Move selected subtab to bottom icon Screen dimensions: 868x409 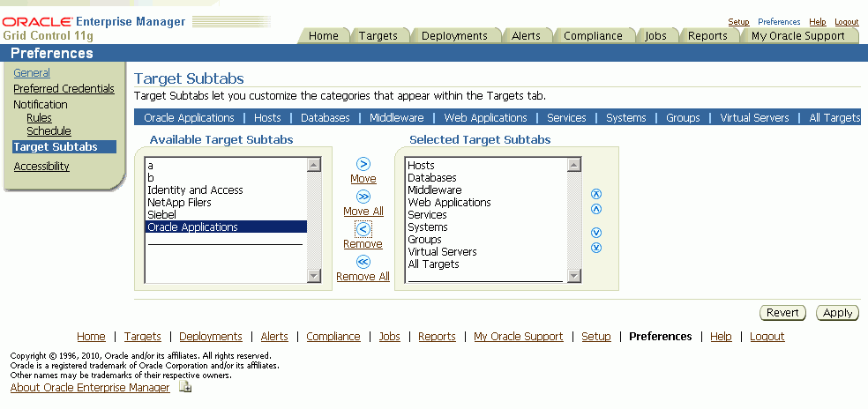coord(596,248)
